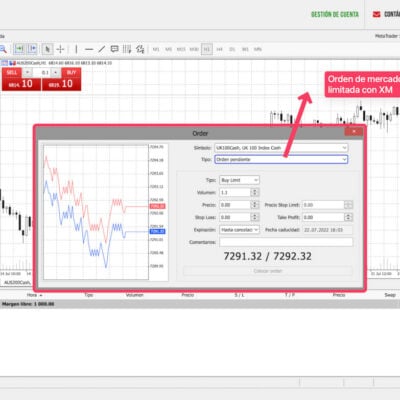Image resolution: width=400 pixels, height=400 pixels.
Task: Click the red BUY button
Action: (71, 72)
